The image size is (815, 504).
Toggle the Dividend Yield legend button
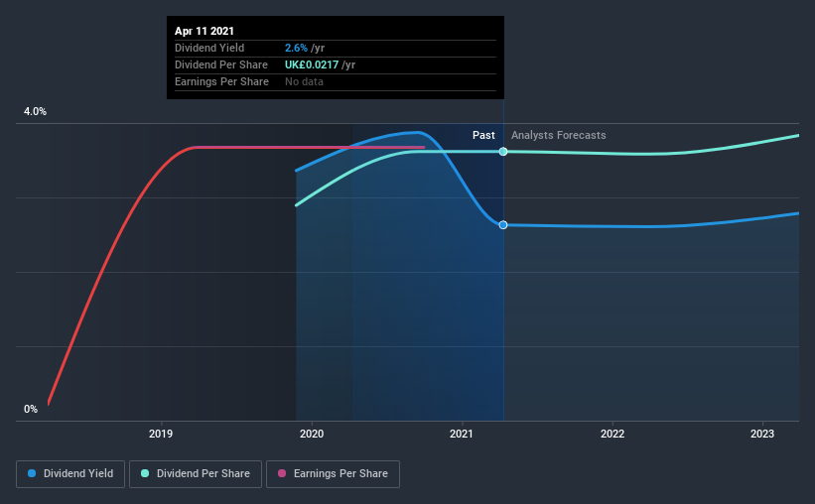click(70, 474)
